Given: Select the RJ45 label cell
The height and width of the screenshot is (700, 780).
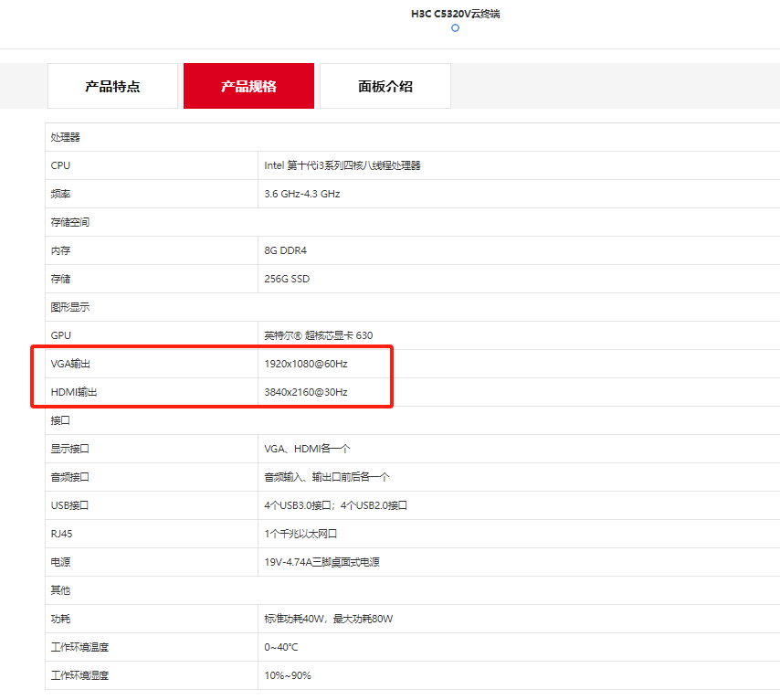Looking at the screenshot, I should click(x=152, y=535).
